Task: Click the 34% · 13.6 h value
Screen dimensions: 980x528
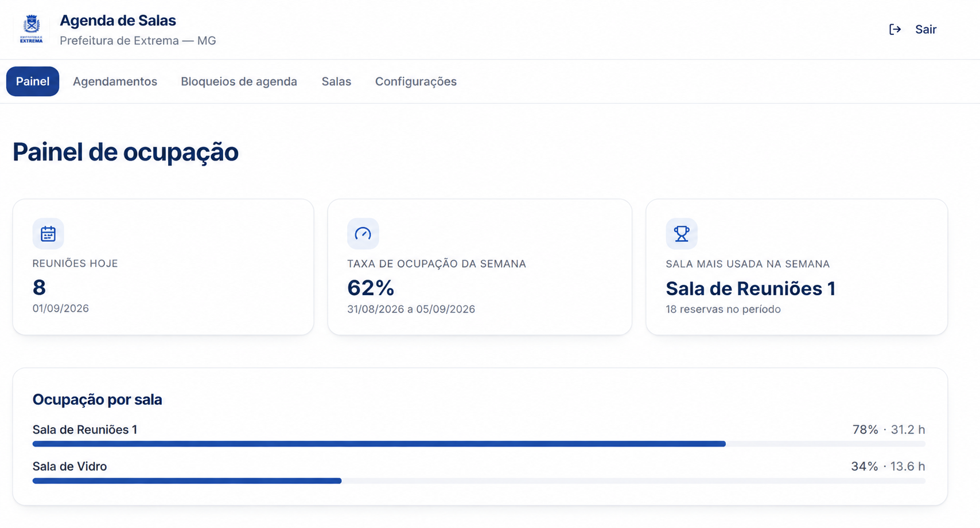Action: click(888, 466)
